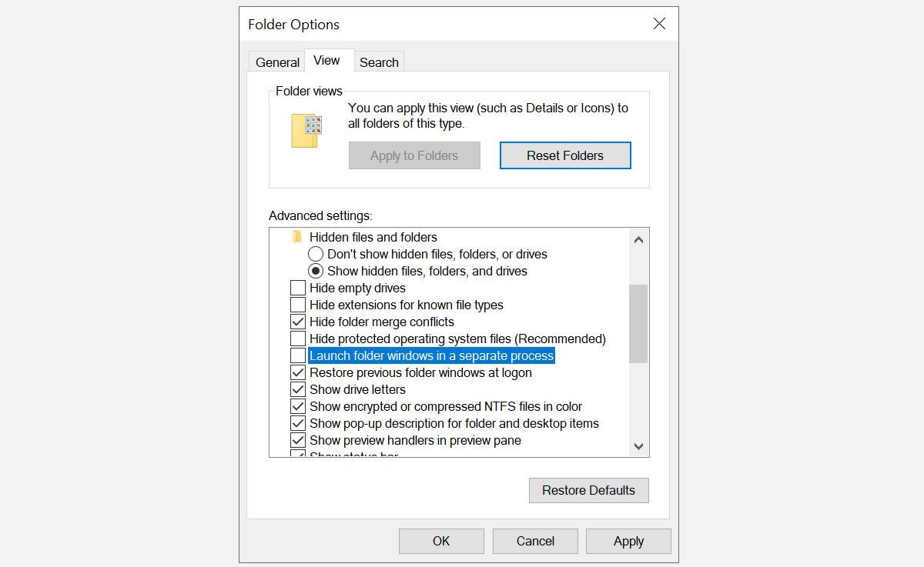The image size is (924, 567).
Task: Switch to the General tab
Action: (276, 62)
